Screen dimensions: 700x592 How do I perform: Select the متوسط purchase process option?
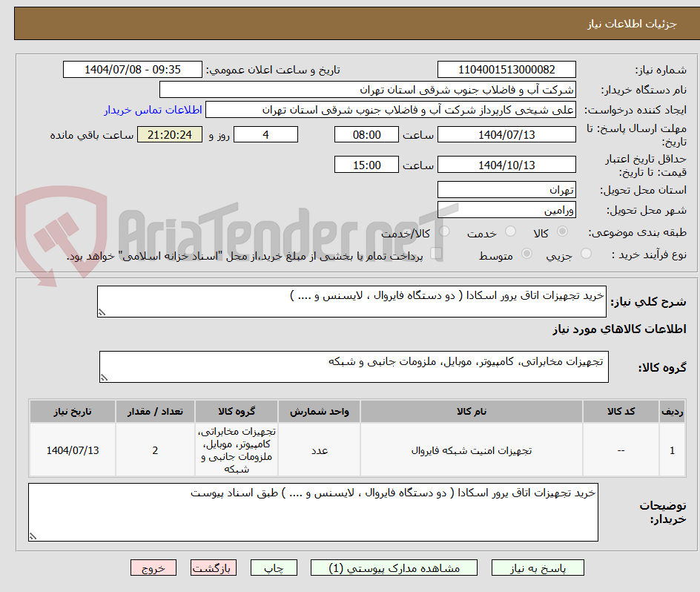click(526, 254)
